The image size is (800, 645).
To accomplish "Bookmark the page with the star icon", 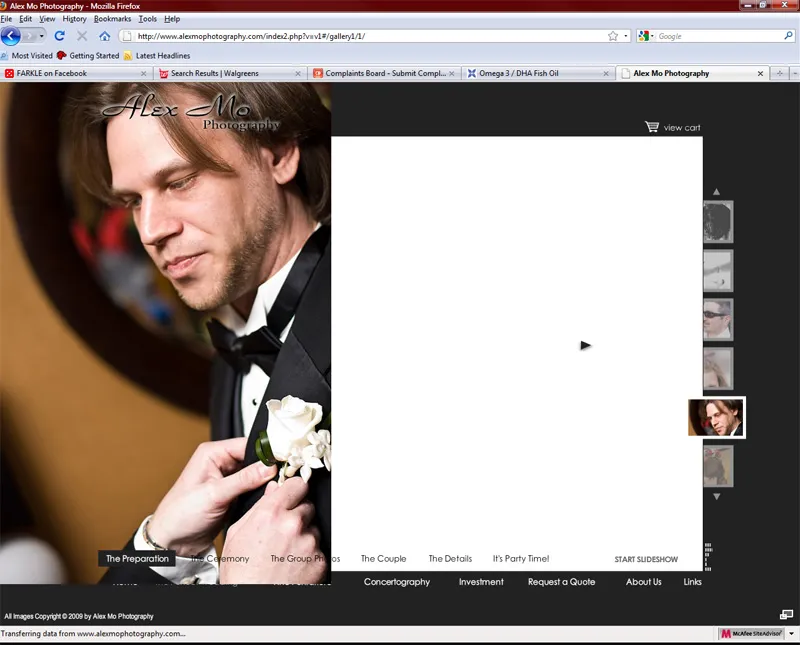I will click(612, 36).
